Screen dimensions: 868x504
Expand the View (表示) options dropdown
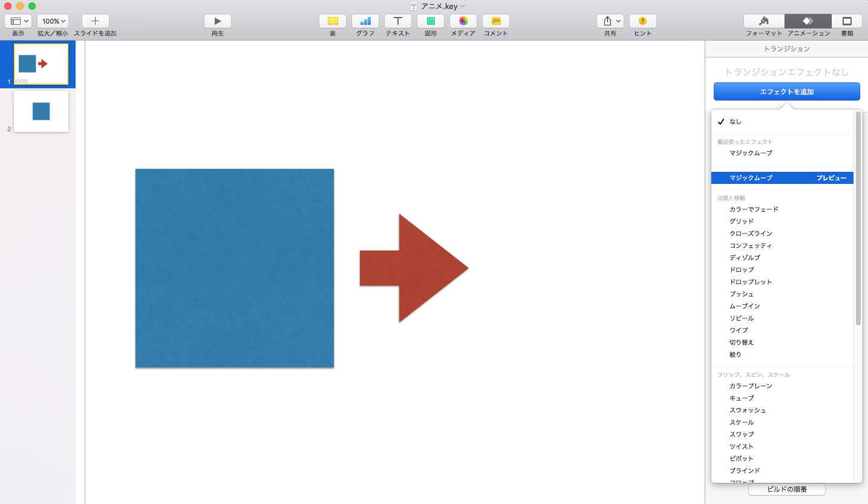click(18, 21)
